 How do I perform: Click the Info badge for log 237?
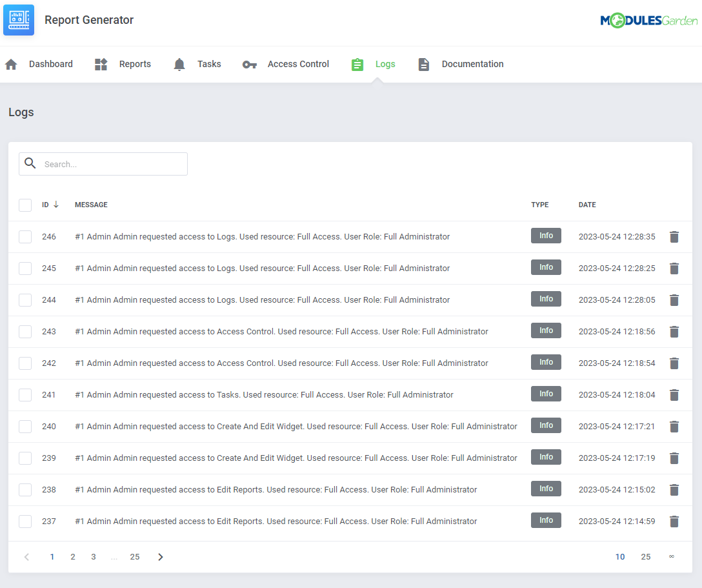coord(546,520)
